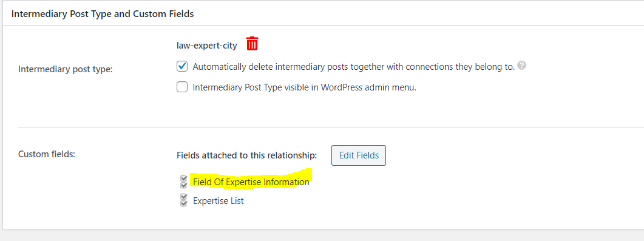644x241 pixels.
Task: Click checklist icon beside Expertise List
Action: [x=183, y=200]
